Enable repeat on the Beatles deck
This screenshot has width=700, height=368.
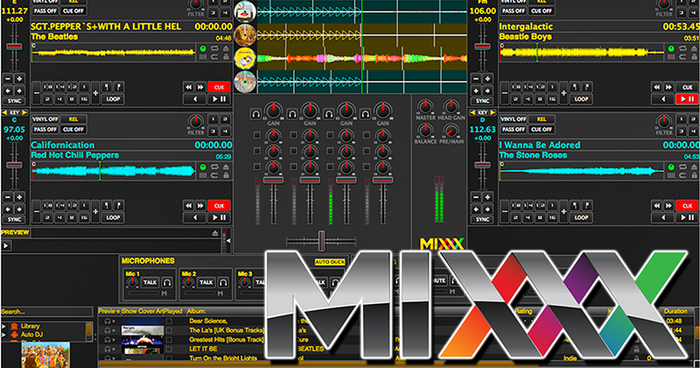[215, 48]
